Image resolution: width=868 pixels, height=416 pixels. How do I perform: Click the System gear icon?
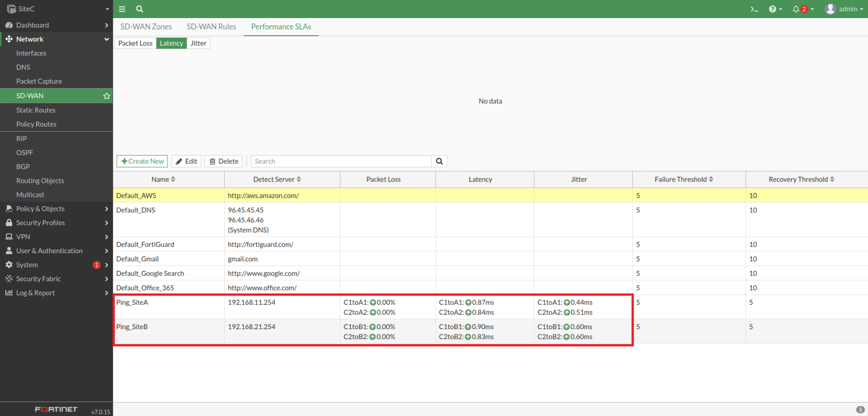coord(9,264)
